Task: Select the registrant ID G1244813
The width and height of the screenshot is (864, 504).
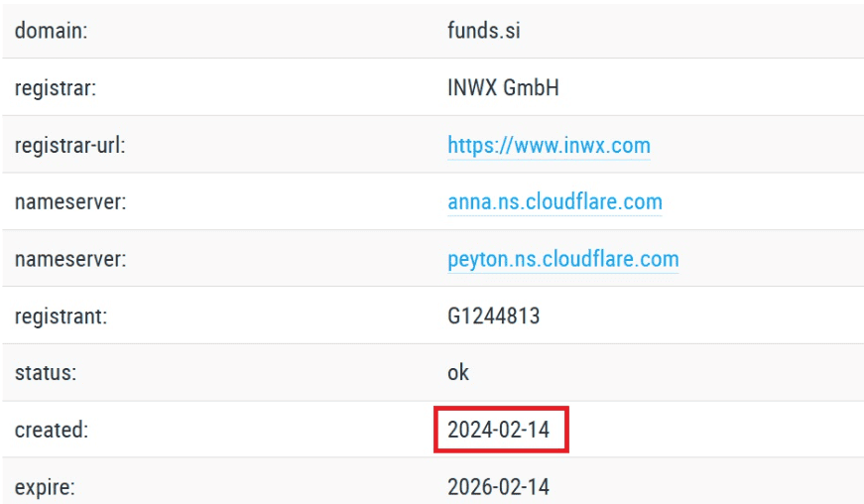Action: click(494, 316)
